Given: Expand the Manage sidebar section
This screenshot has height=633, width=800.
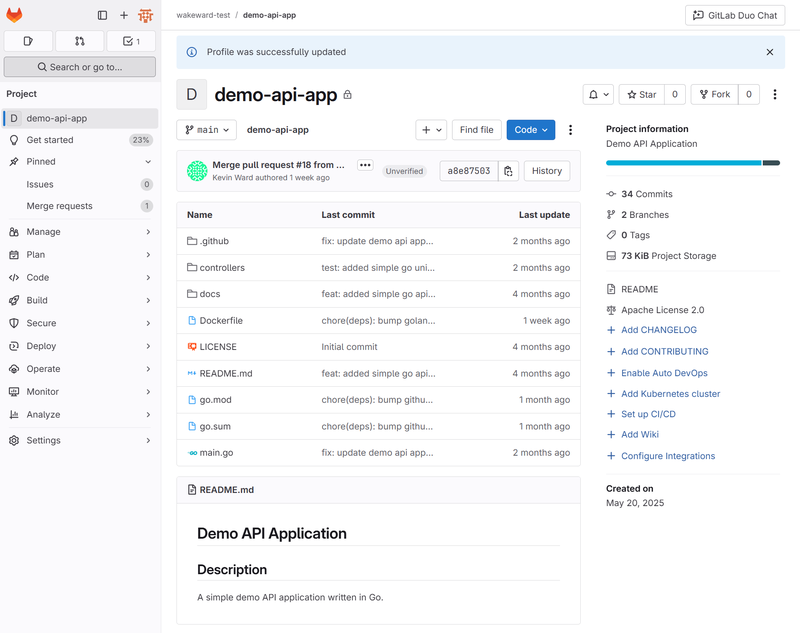Looking at the screenshot, I should tap(80, 232).
